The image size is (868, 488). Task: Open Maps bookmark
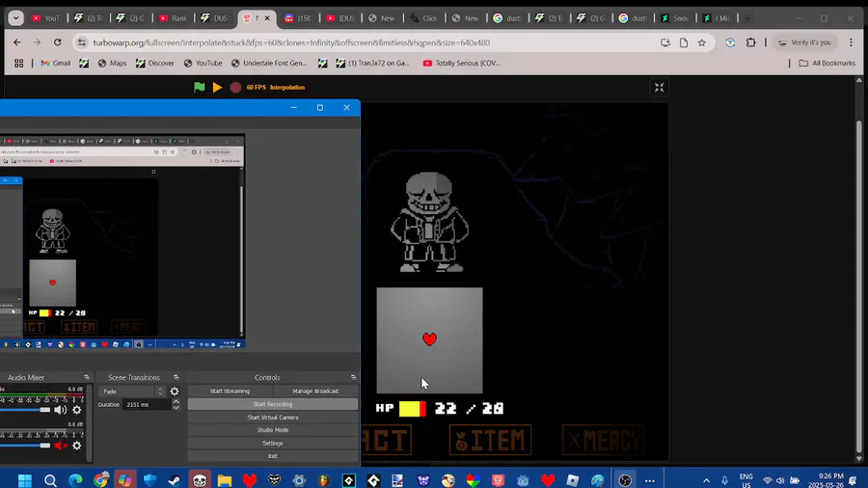point(113,63)
